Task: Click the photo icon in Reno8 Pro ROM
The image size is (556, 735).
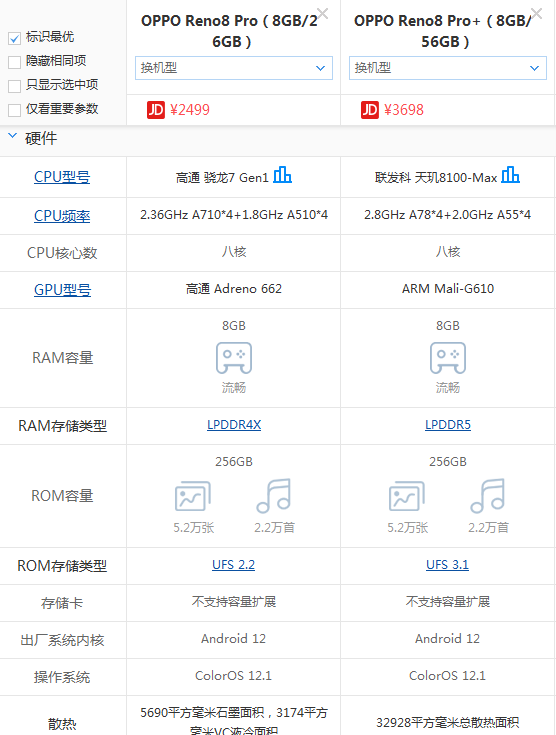Action: click(x=193, y=496)
